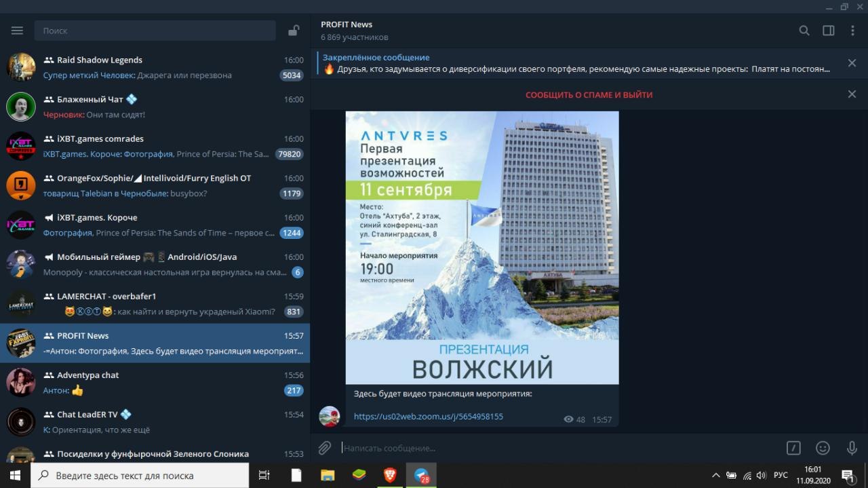Dismiss the pinned message bar
The width and height of the screenshot is (868, 488).
[852, 63]
